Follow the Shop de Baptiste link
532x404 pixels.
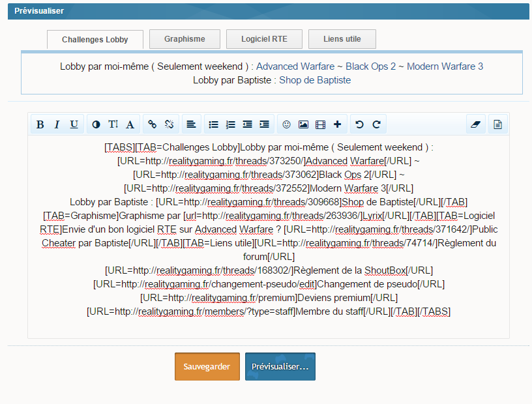coord(315,80)
